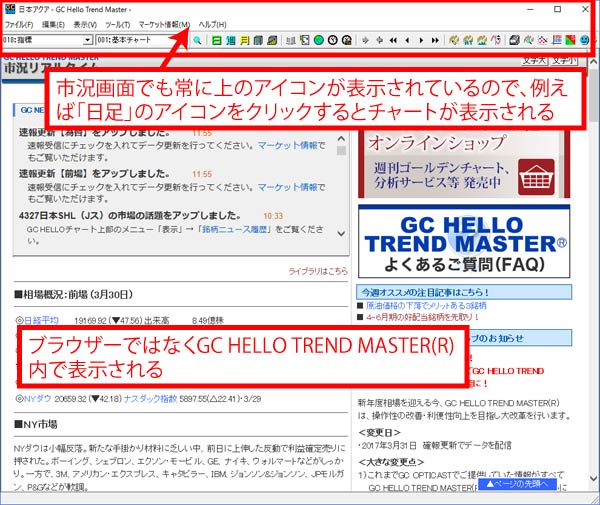Image resolution: width=600 pixels, height=505 pixels.
Task: Click the double-right fast-forward arrow icon
Action: (435, 40)
